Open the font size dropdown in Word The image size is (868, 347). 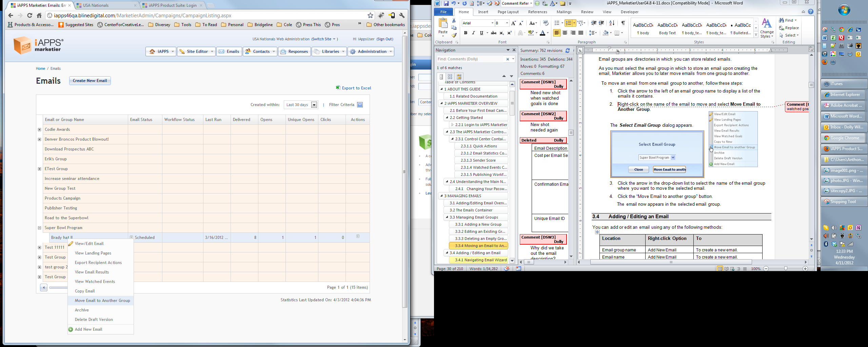[x=507, y=23]
